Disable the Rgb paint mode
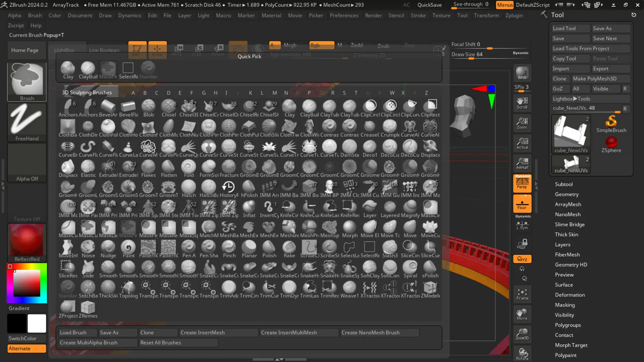Viewport: 644px width, 362px height. 321,45
